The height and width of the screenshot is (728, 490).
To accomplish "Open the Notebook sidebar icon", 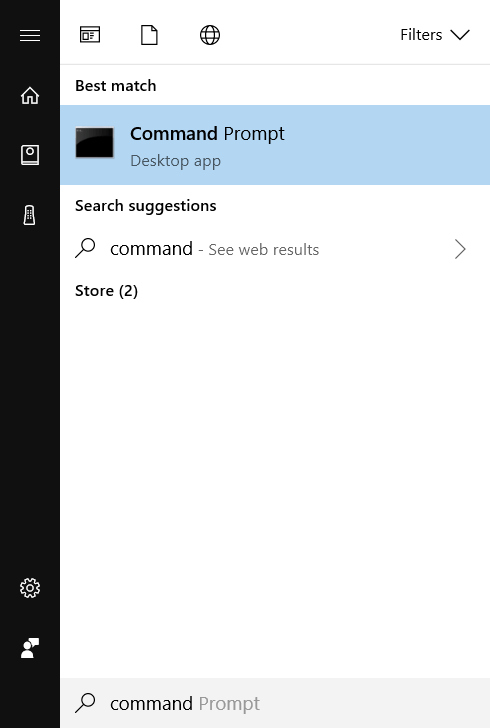I will click(x=30, y=155).
